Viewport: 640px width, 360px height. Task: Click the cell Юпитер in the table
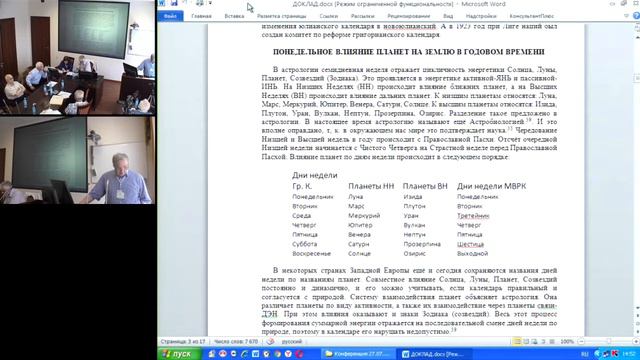point(360,225)
